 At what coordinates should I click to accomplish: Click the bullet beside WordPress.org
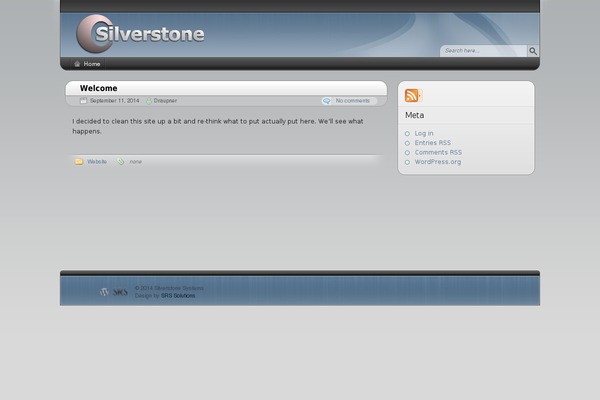click(407, 162)
